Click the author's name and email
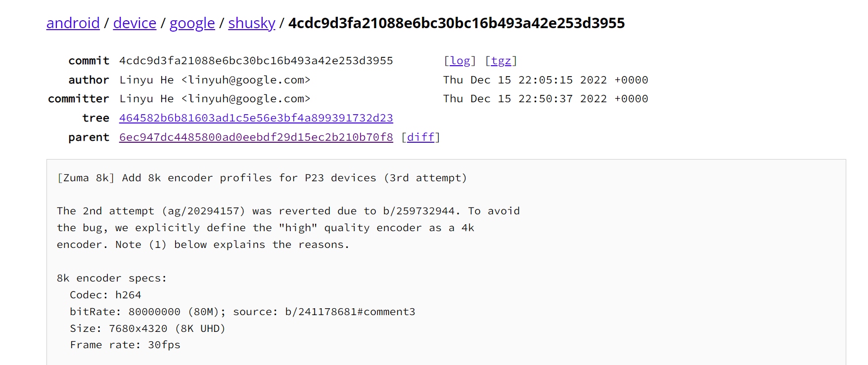The width and height of the screenshot is (868, 365). pyautogui.click(x=215, y=80)
